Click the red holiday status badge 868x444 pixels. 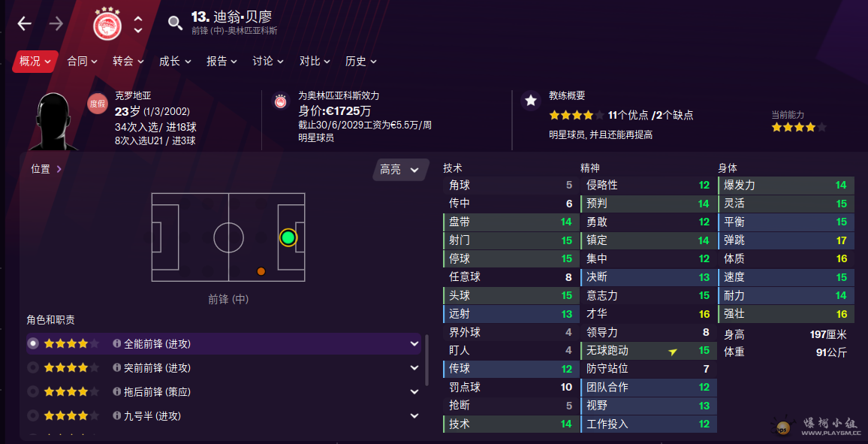point(98,104)
